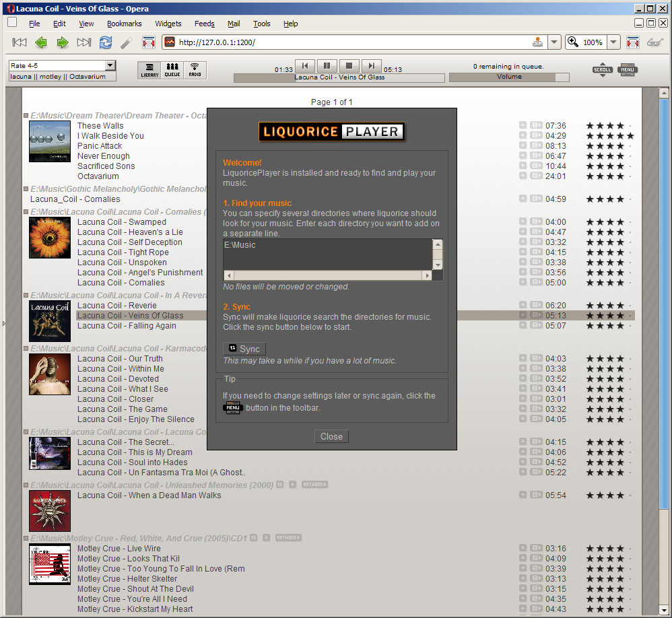Adjust the Volume slider bar
Viewport: 672px width, 618px height.
tap(509, 77)
